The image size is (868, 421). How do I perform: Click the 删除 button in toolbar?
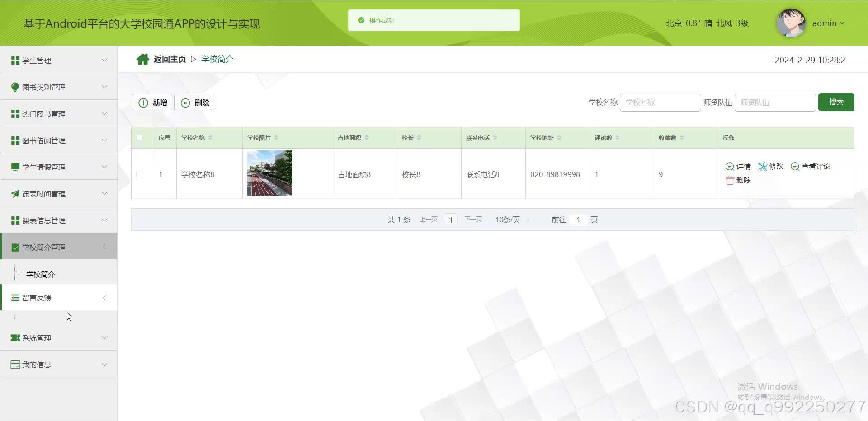pos(194,103)
